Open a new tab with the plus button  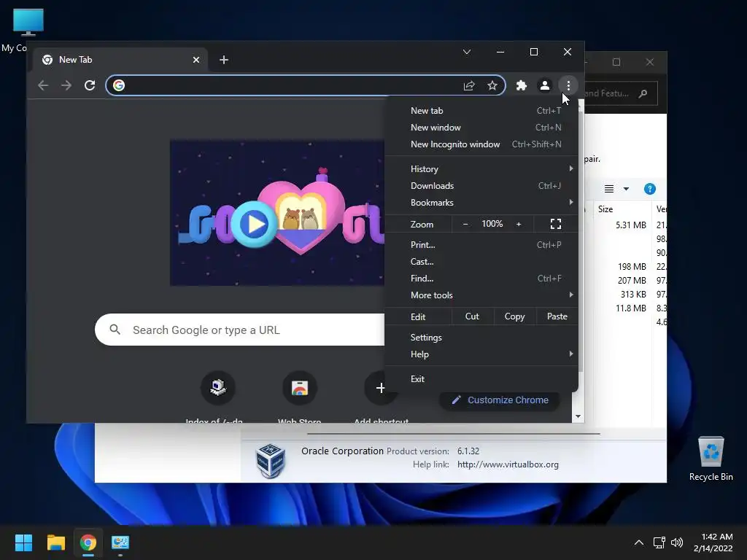tap(223, 60)
